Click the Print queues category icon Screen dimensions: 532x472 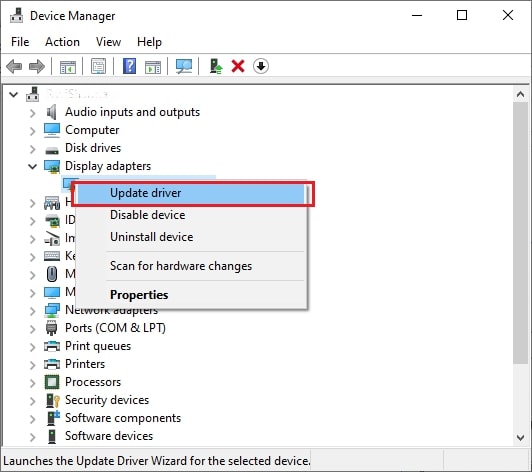(x=52, y=346)
